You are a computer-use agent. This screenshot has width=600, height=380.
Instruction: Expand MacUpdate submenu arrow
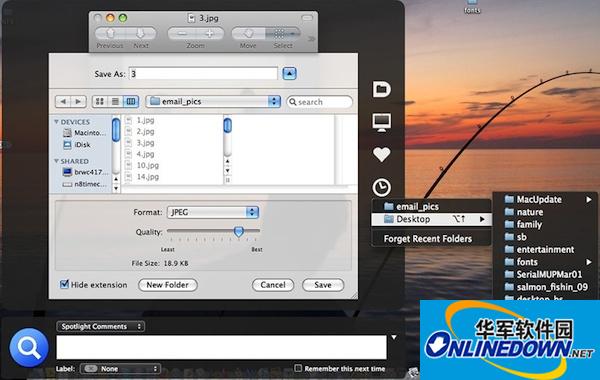(589, 199)
